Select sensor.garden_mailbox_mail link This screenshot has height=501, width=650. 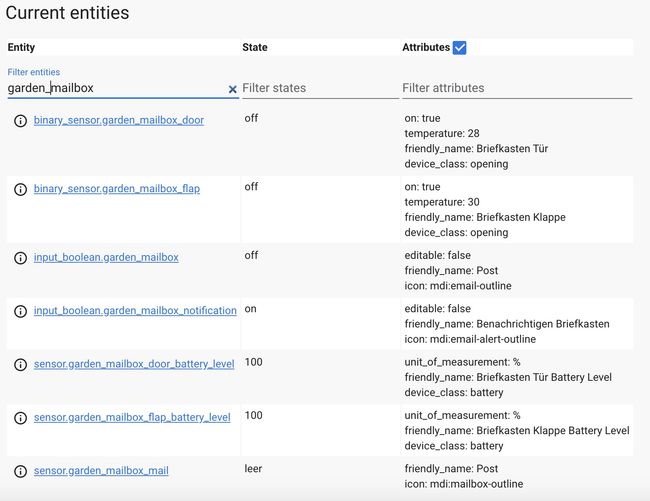[x=101, y=471]
